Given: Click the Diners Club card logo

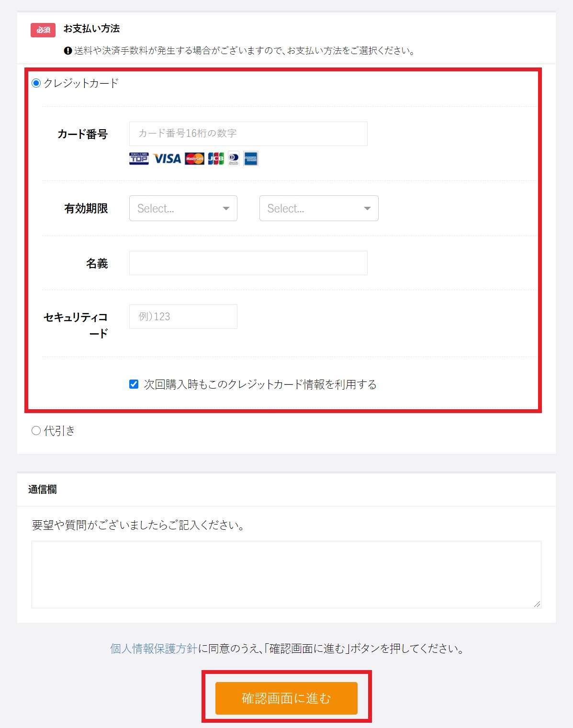Looking at the screenshot, I should point(234,158).
